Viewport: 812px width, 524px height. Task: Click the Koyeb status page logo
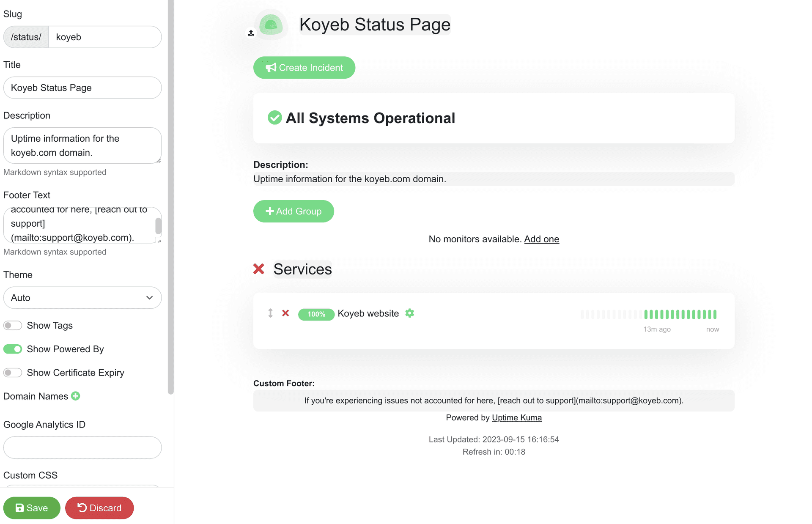[271, 25]
